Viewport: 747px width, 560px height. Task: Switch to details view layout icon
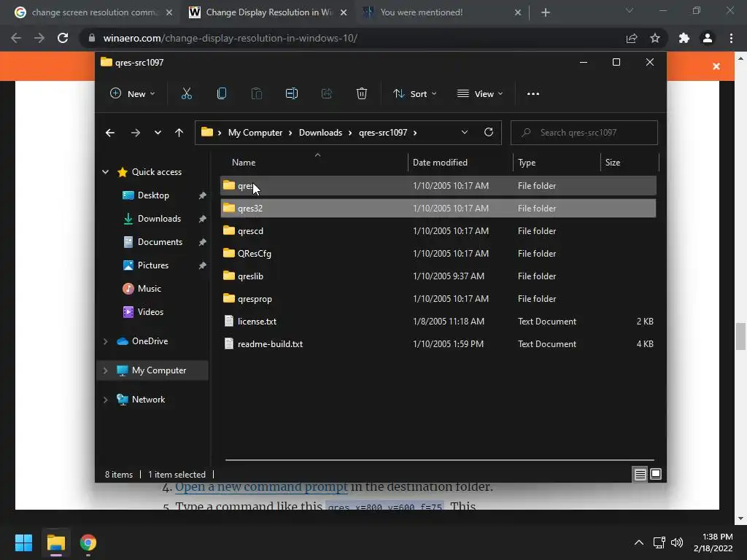640,474
